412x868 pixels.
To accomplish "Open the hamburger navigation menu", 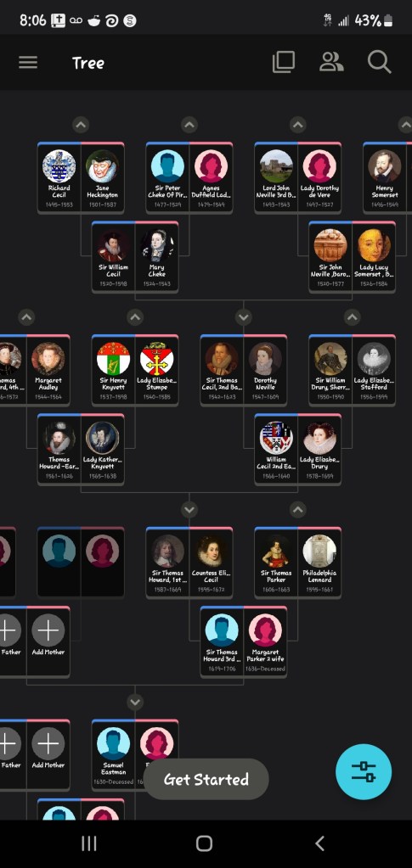I will click(x=28, y=63).
